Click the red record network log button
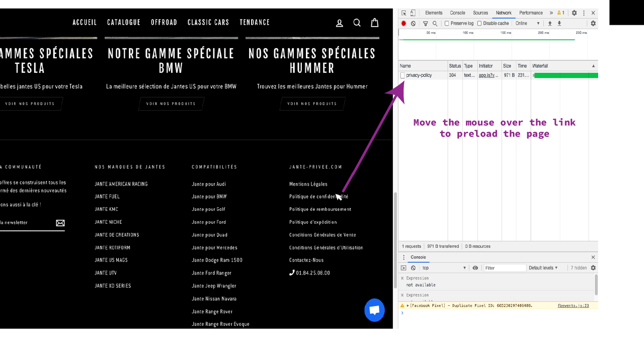This screenshot has width=644, height=362. (x=404, y=24)
